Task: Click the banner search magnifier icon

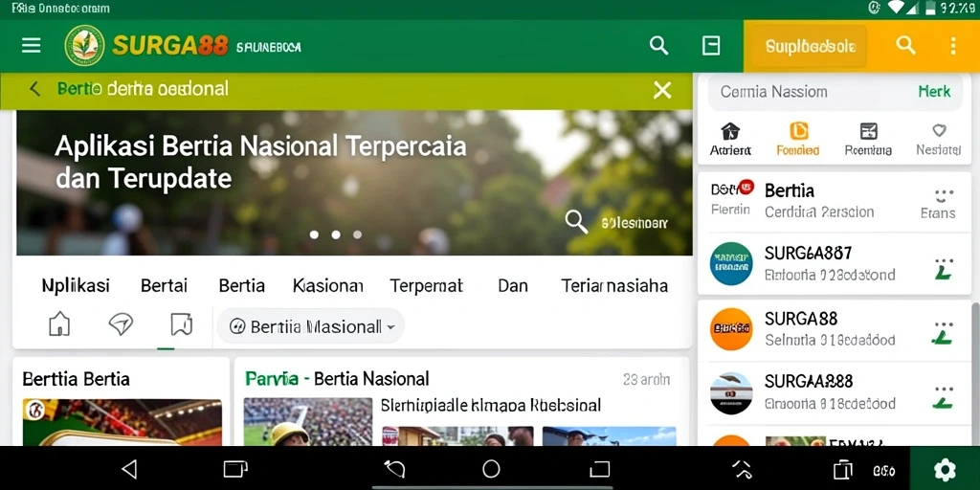Action: (x=575, y=221)
